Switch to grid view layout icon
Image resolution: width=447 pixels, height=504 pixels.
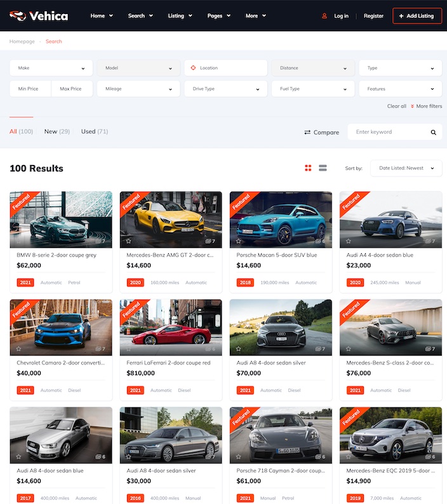tap(309, 168)
